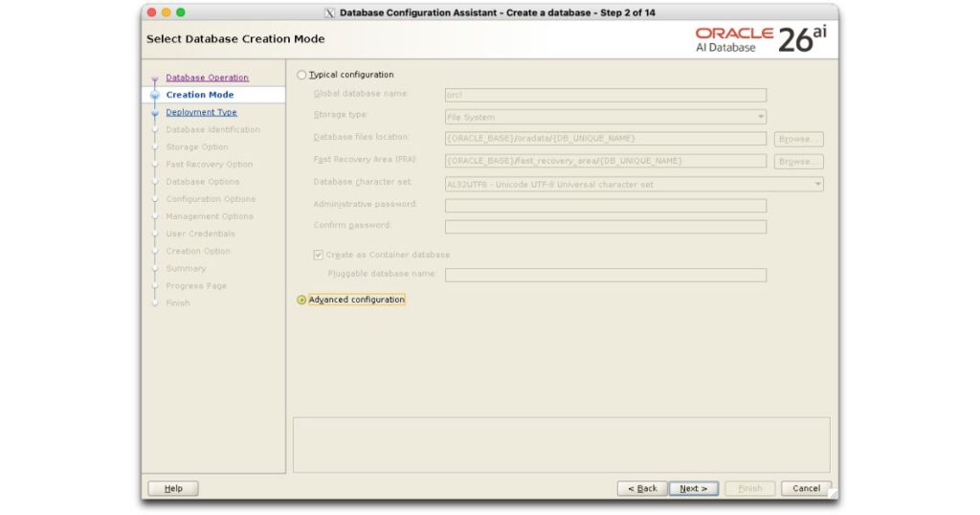Open the Storage type dropdown
Screen dimensions: 980x515
click(x=606, y=117)
